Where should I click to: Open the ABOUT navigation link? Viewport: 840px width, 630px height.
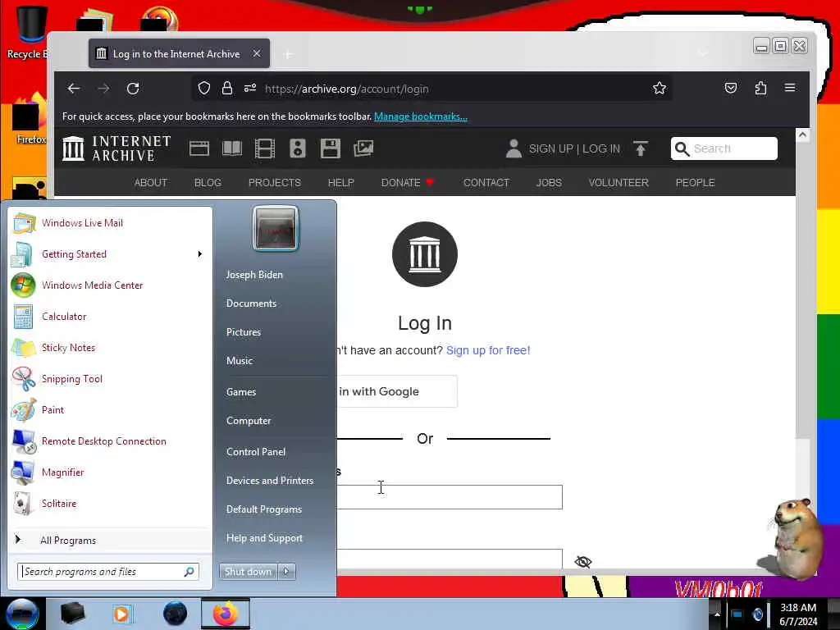[x=151, y=183]
